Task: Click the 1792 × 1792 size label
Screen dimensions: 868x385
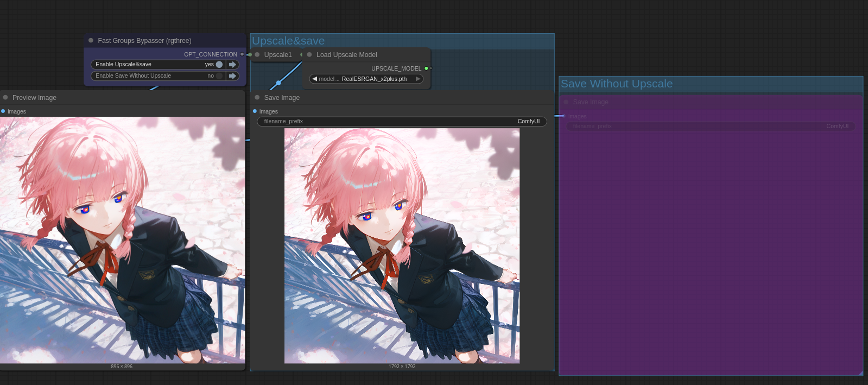Action: (x=402, y=367)
